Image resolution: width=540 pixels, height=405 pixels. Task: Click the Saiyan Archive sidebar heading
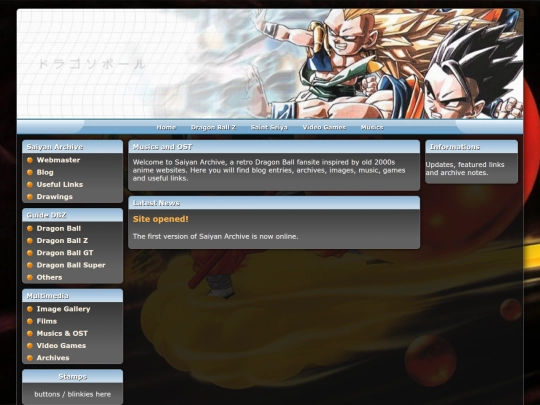point(55,147)
